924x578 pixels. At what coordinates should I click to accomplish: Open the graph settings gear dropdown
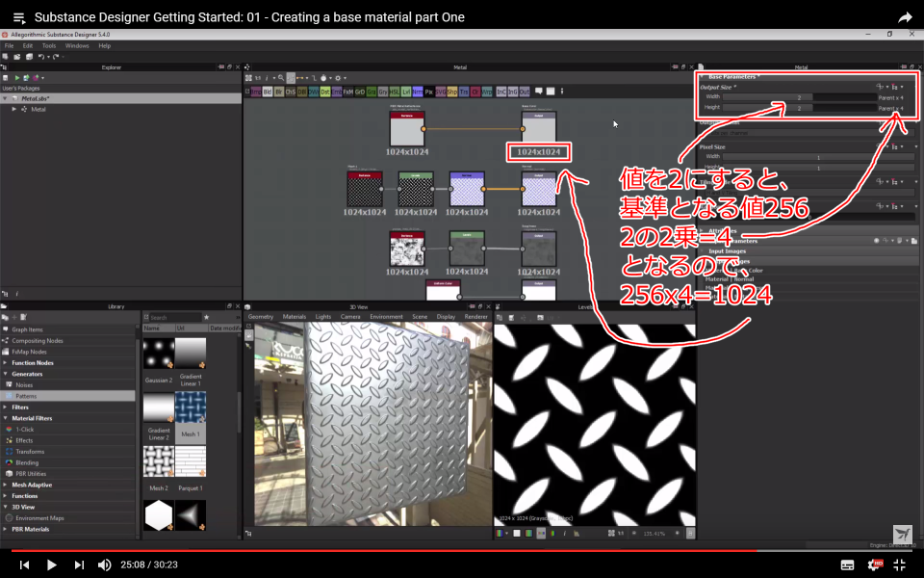coord(340,78)
